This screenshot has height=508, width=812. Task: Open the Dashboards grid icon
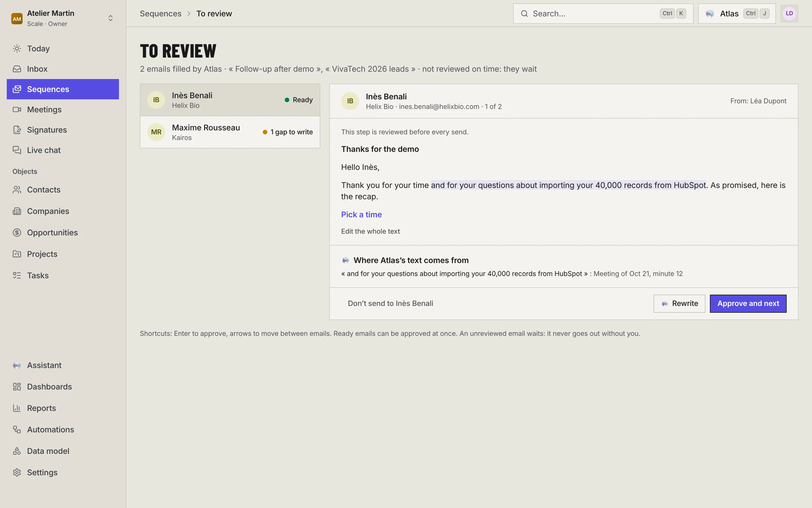click(x=17, y=387)
